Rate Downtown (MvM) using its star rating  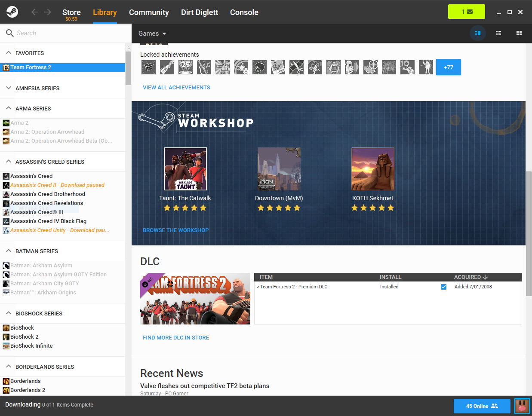279,208
